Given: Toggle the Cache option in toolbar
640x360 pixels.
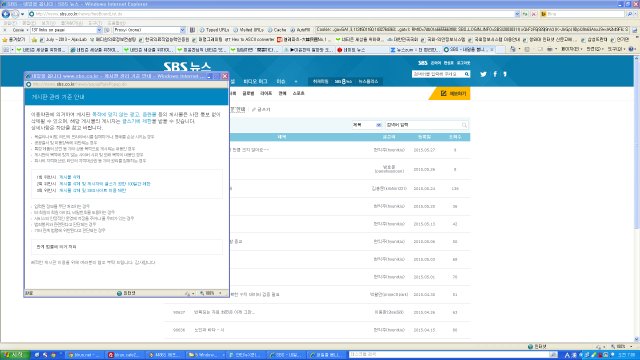Looking at the screenshot, I should 277,30.
